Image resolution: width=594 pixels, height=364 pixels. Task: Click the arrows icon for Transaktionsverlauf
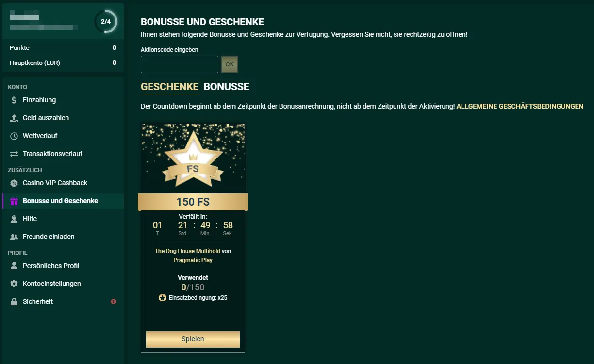[14, 154]
